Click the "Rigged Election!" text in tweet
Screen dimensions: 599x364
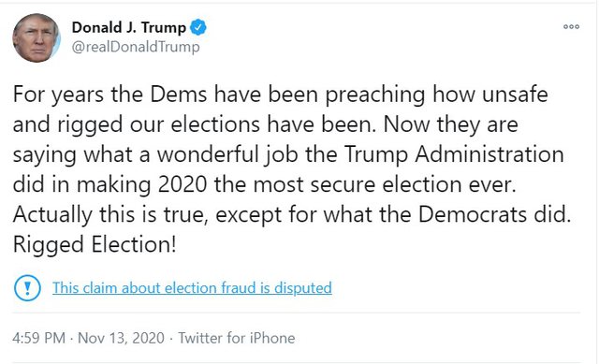pyautogui.click(x=95, y=244)
